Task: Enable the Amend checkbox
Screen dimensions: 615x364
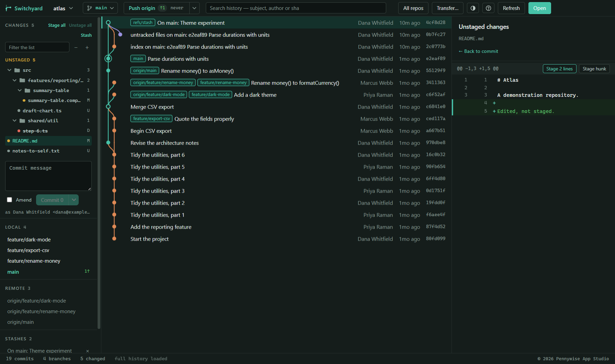Action: 10,200
